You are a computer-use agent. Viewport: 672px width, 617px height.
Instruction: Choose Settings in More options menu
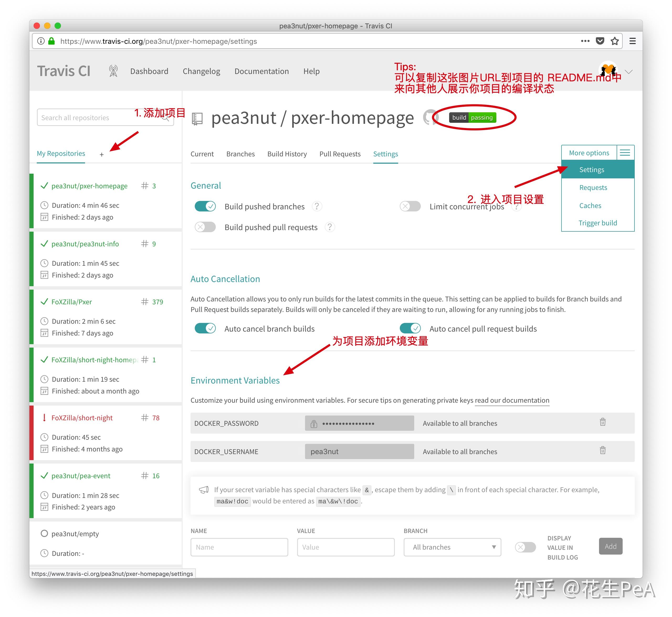(x=597, y=170)
